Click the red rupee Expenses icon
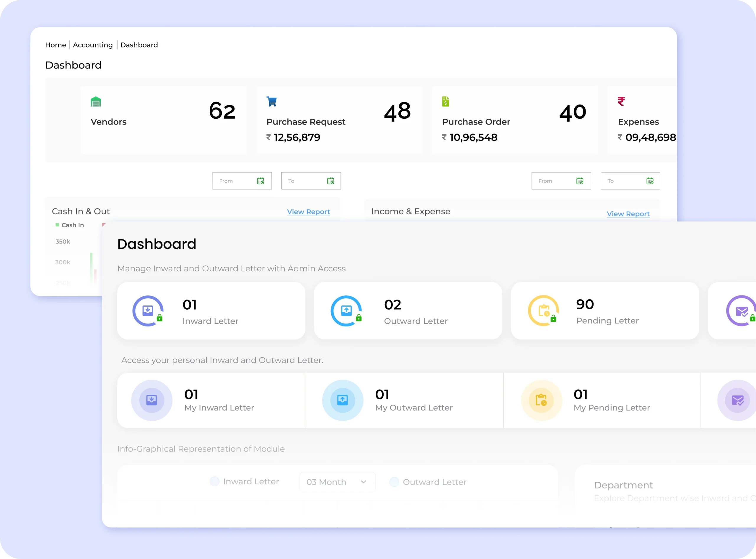 [x=621, y=102]
